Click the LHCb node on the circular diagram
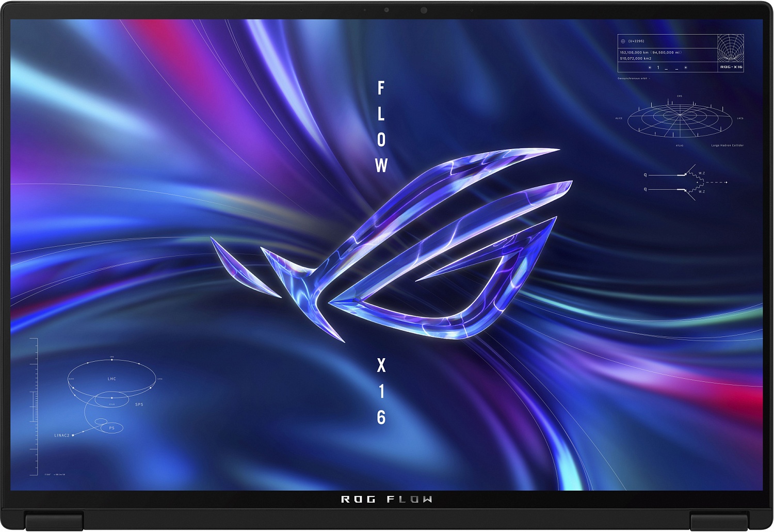The height and width of the screenshot is (532, 774). [739, 118]
